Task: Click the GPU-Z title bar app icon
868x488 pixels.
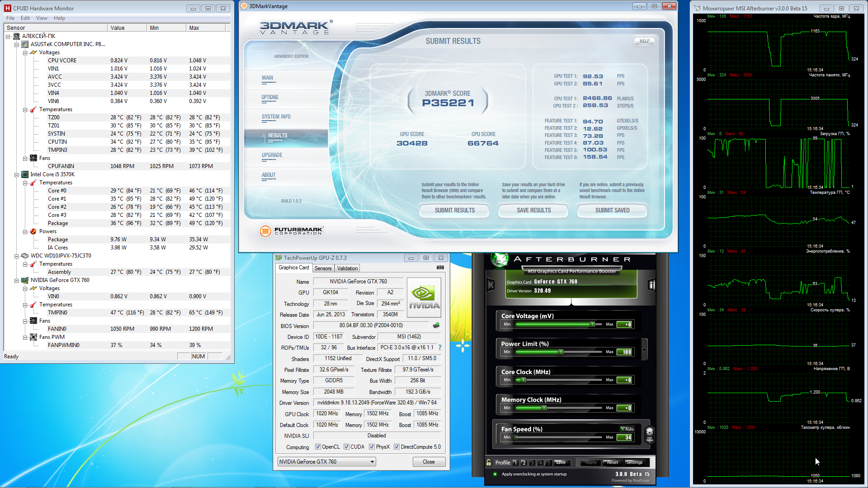Action: pos(279,258)
